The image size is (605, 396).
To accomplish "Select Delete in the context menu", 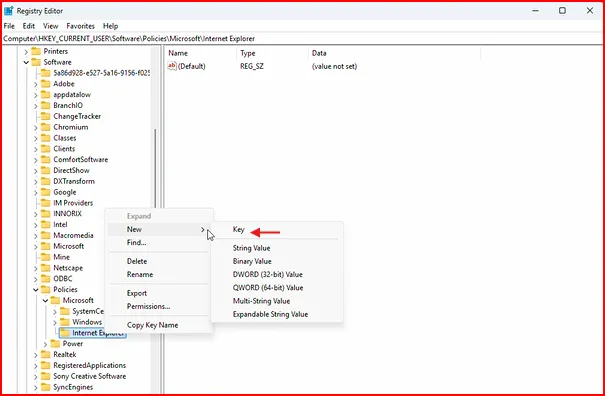I will tap(137, 261).
